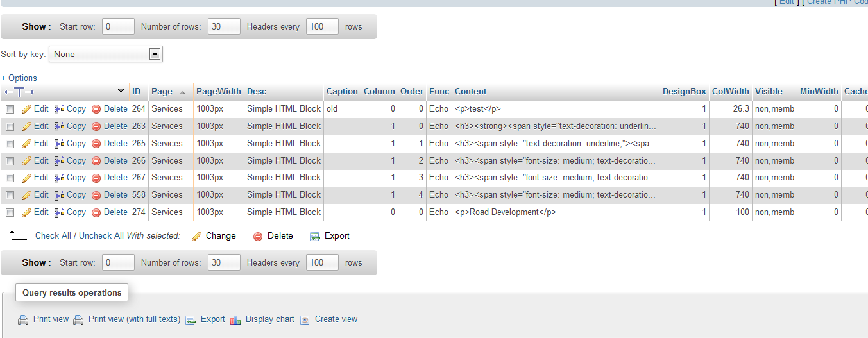This screenshot has width=868, height=338.
Task: Click the top Number of rows field
Action: tap(224, 27)
